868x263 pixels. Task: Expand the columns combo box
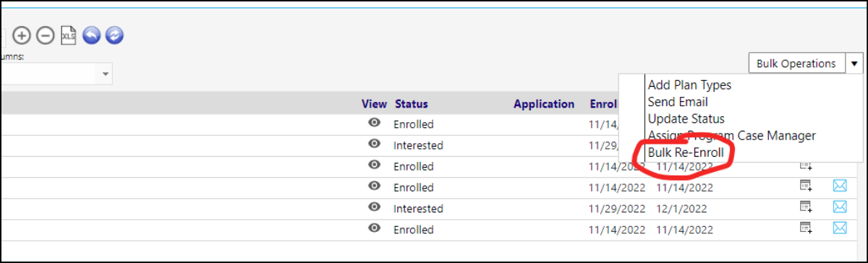click(x=106, y=74)
